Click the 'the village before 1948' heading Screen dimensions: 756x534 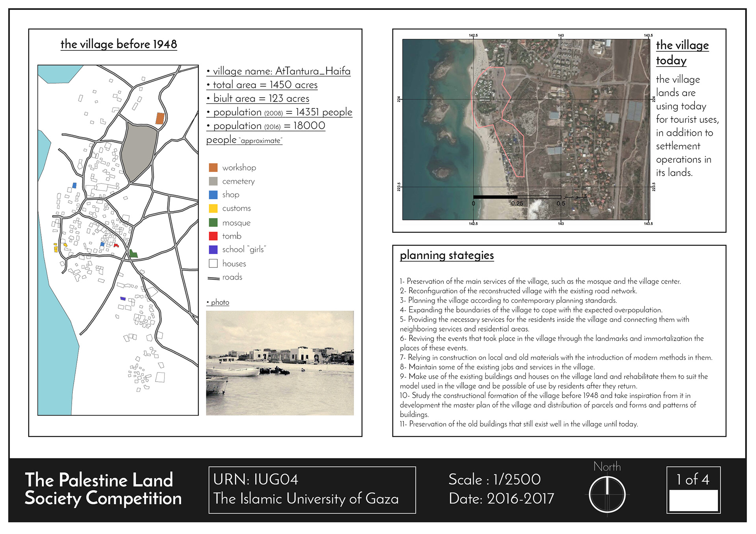tap(119, 44)
